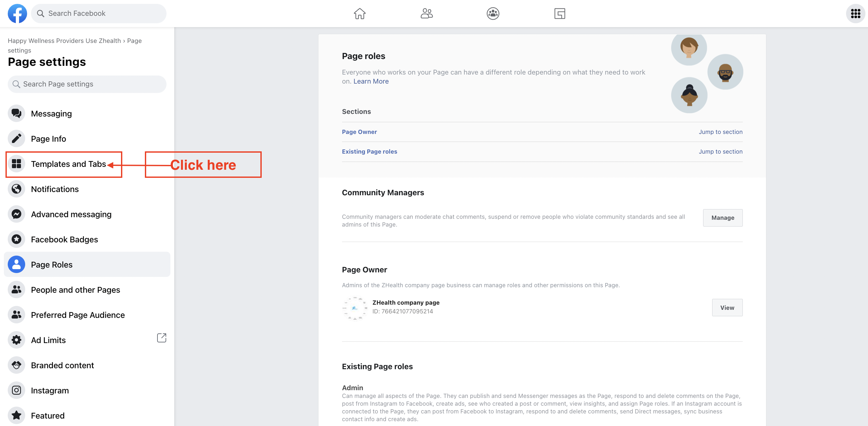
Task: Click the Notifications globe icon
Action: pos(16,189)
